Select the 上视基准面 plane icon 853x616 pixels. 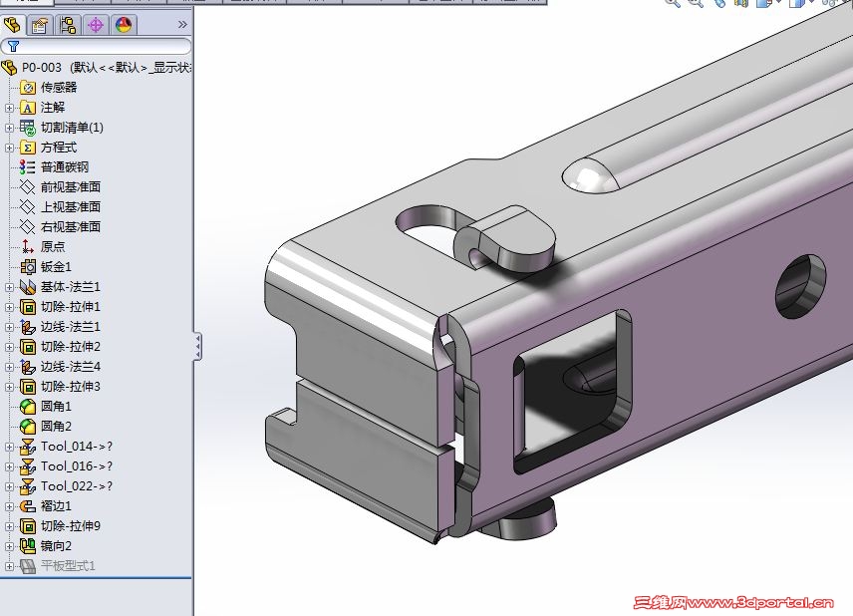click(x=28, y=206)
